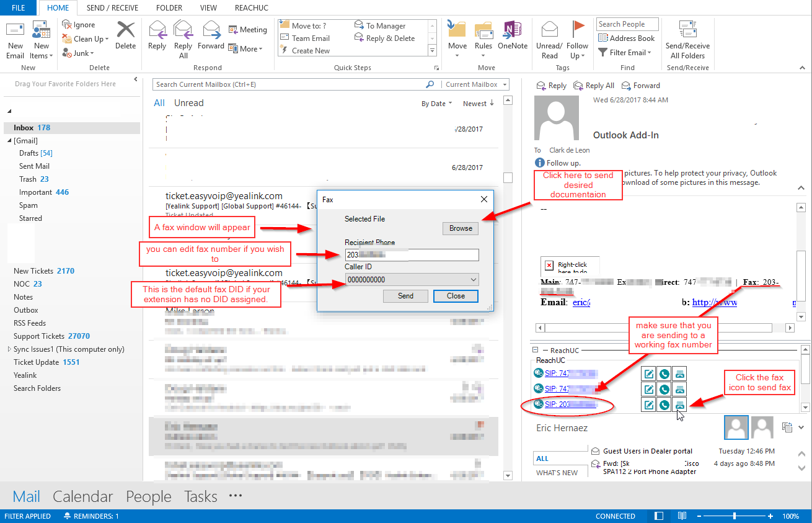The width and height of the screenshot is (812, 523).
Task: Choose the Create New quick step
Action: (305, 51)
